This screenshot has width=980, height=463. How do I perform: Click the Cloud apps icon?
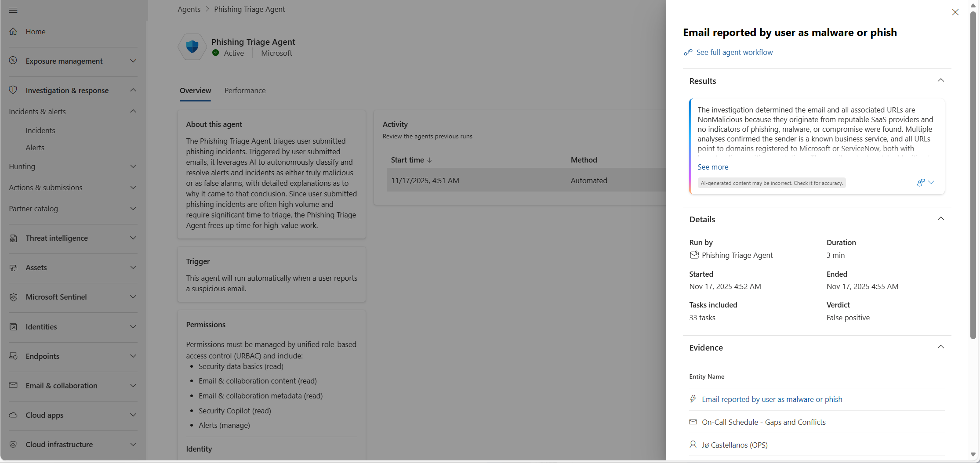[x=13, y=415]
